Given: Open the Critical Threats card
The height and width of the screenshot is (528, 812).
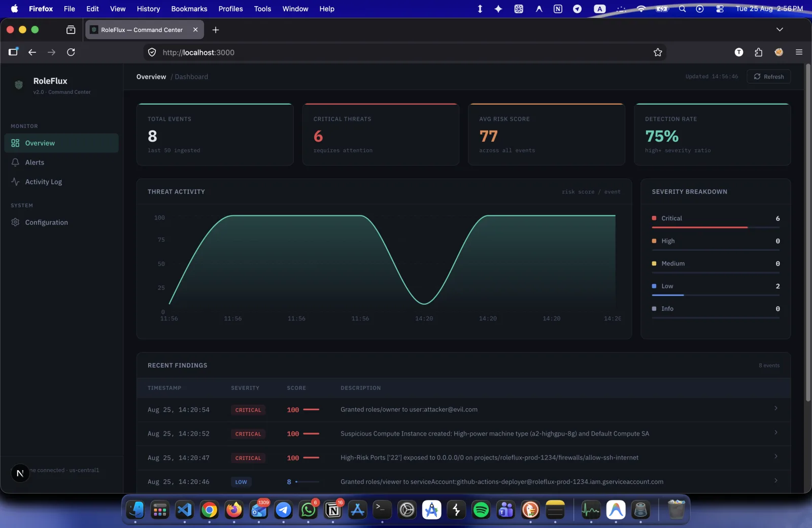Looking at the screenshot, I should 381,135.
